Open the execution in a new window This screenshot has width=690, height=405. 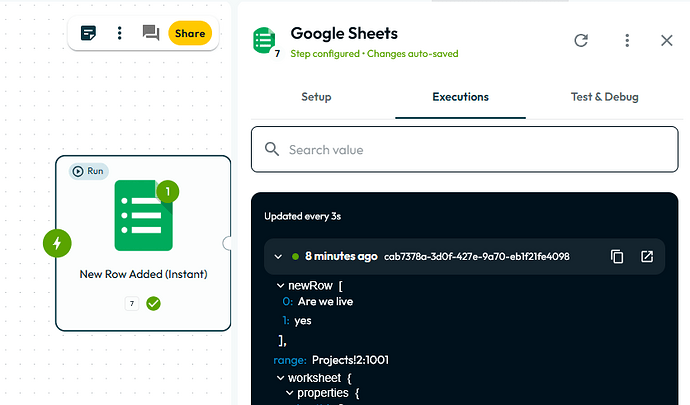(646, 257)
